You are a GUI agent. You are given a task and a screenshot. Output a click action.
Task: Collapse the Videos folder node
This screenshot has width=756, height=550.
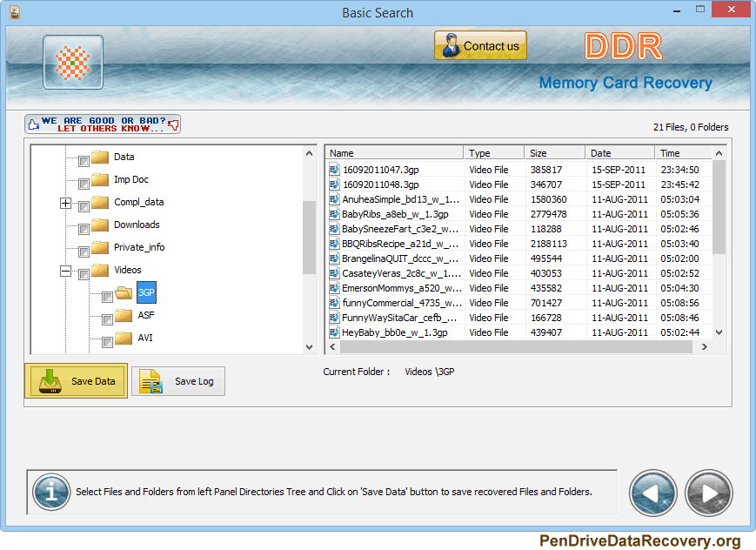pyautogui.click(x=65, y=271)
